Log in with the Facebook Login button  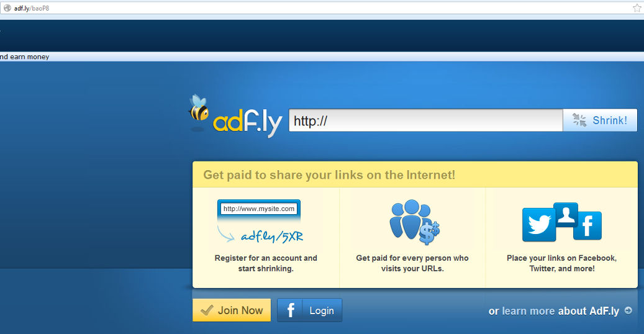click(x=310, y=310)
